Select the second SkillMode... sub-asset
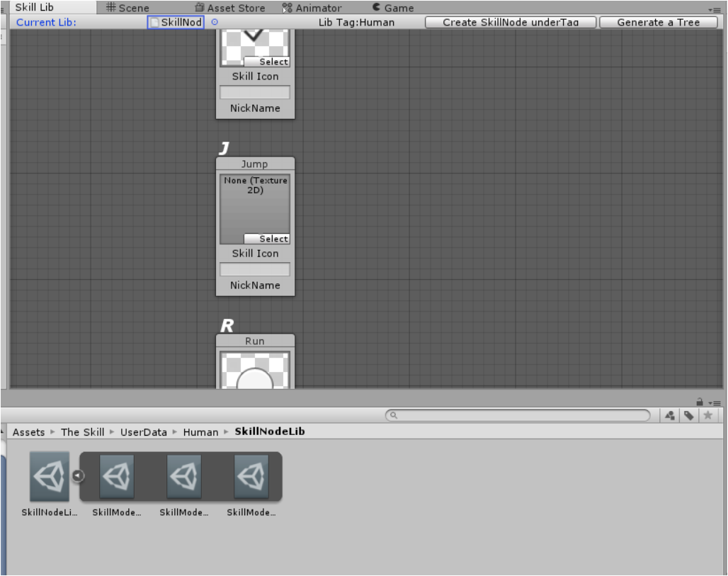Screen dimensions: 728x576 tap(184, 477)
